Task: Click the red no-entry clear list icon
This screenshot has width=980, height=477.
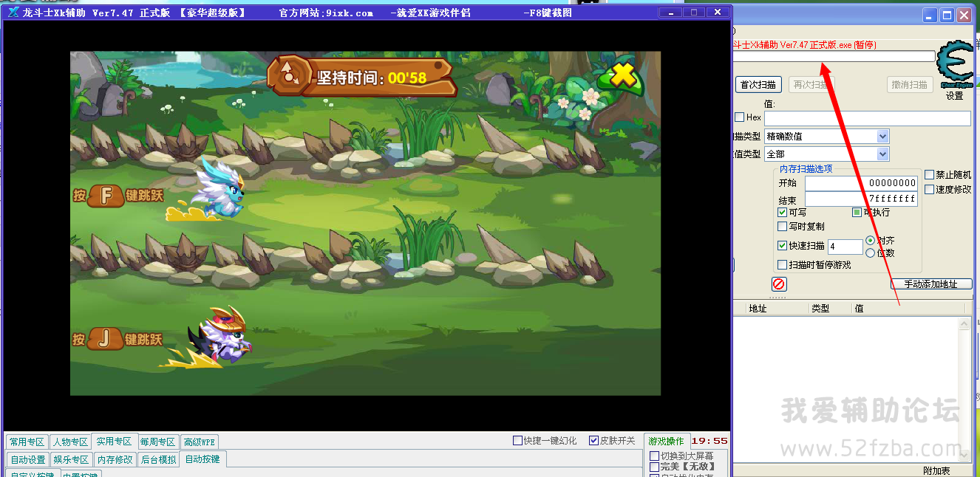Action: tap(779, 284)
